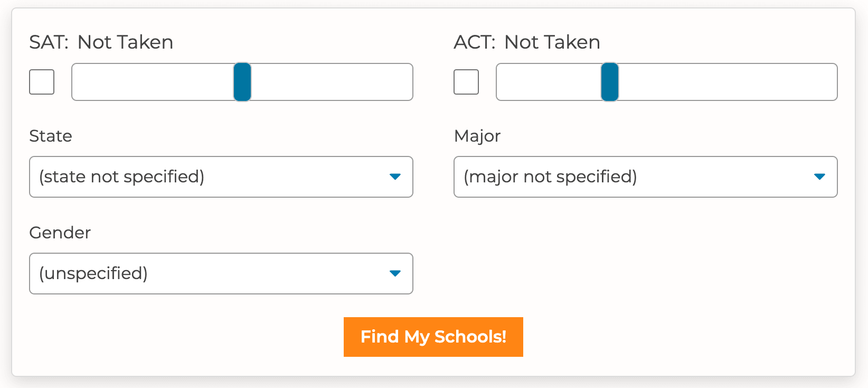The height and width of the screenshot is (388, 868).
Task: Select the SAT slider handle
Action: 242,82
